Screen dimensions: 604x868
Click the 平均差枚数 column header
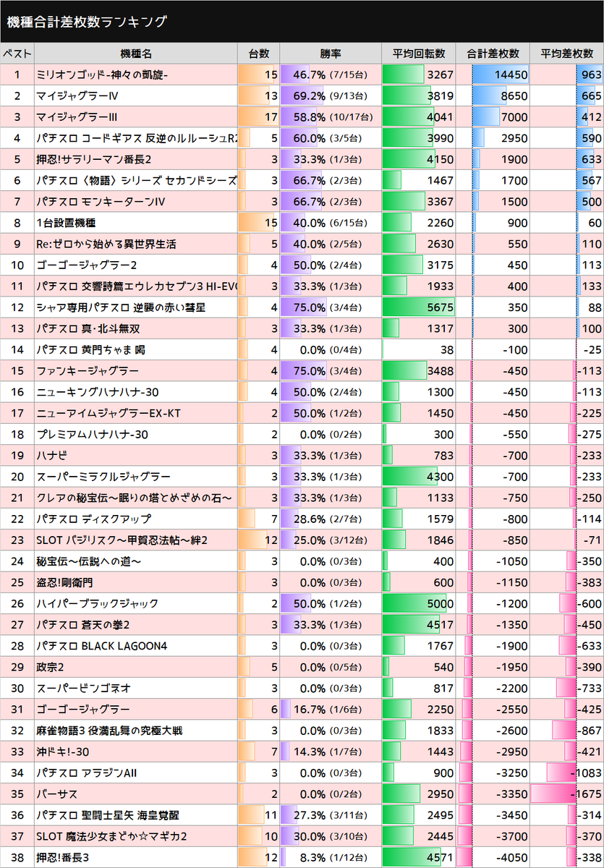point(567,54)
